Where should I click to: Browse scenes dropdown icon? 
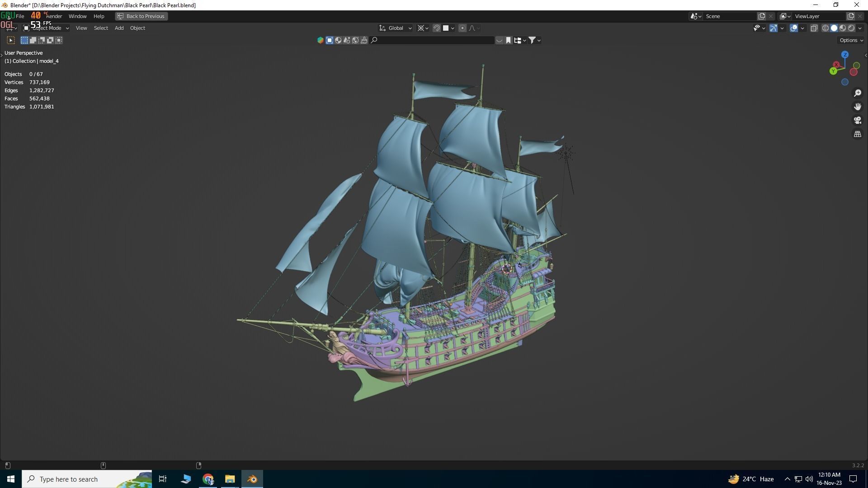click(x=696, y=16)
